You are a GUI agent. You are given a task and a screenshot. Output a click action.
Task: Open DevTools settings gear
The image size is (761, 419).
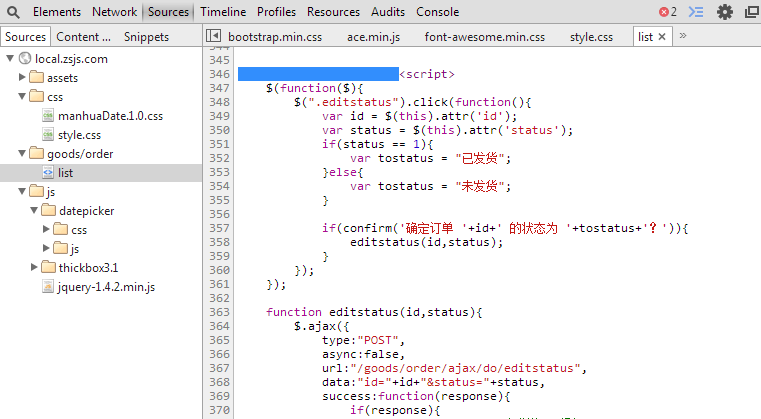coord(725,12)
